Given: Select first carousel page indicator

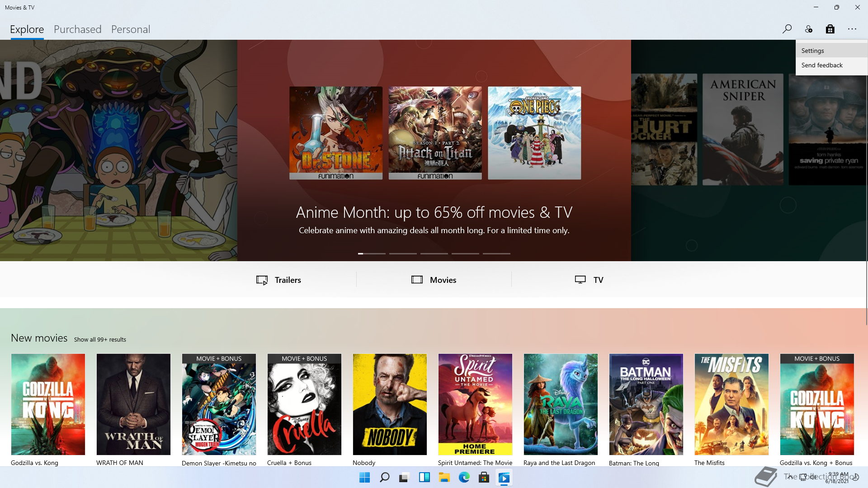Looking at the screenshot, I should [372, 253].
